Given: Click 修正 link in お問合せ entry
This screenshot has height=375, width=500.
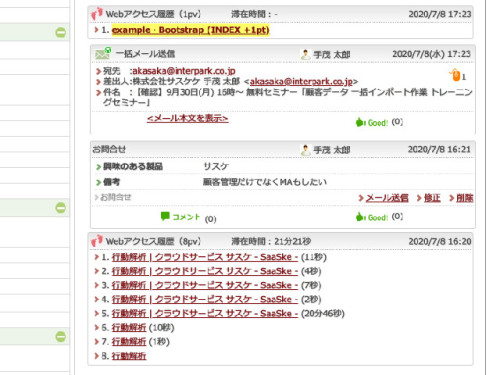Looking at the screenshot, I should 432,198.
